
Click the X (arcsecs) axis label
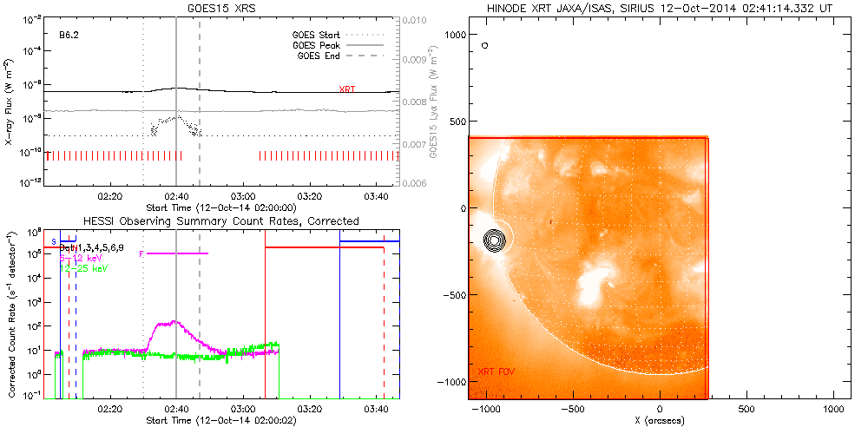click(660, 421)
